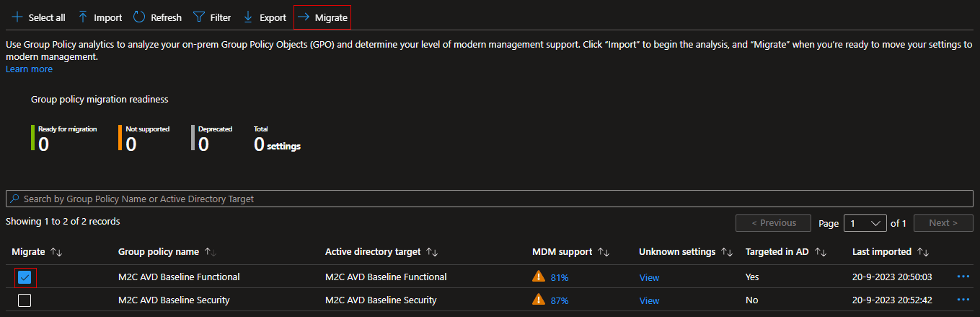Sort by Active directory target column
Screen dimensions: 980x317
click(x=432, y=252)
